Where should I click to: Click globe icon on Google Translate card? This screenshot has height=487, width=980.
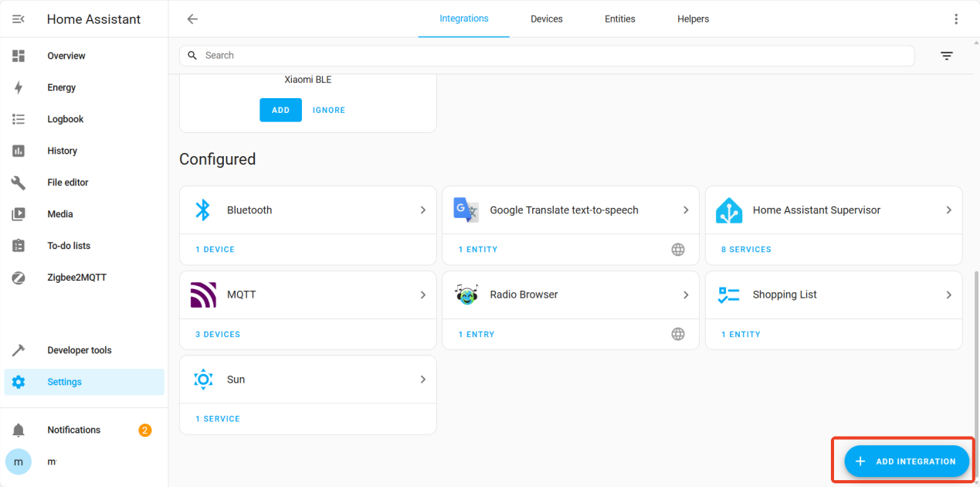678,250
